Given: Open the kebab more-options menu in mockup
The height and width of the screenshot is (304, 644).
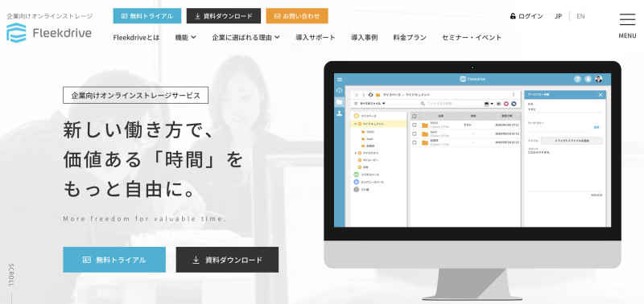Looking at the screenshot, I should [514, 95].
